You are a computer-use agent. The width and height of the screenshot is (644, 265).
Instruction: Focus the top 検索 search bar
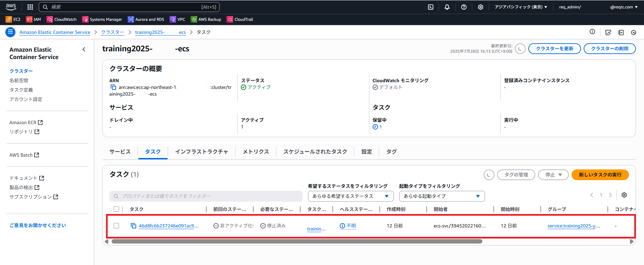pos(129,7)
